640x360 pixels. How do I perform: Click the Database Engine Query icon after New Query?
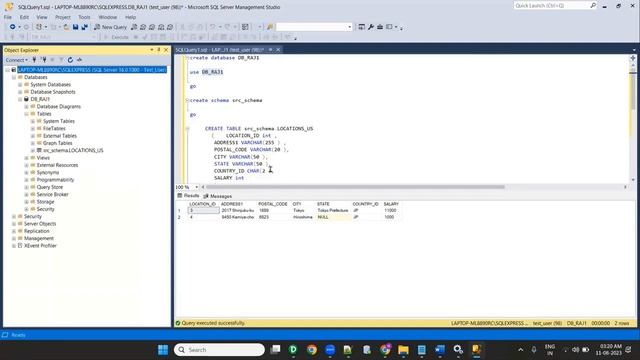[134, 27]
